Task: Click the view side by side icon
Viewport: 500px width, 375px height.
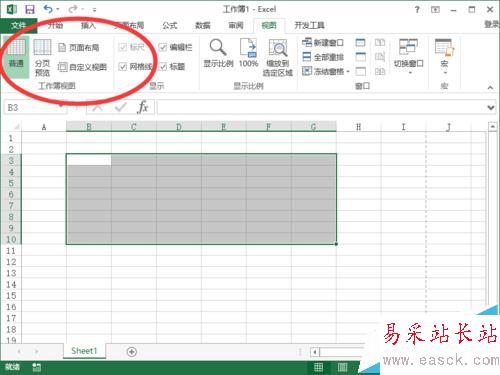Action: pos(380,43)
